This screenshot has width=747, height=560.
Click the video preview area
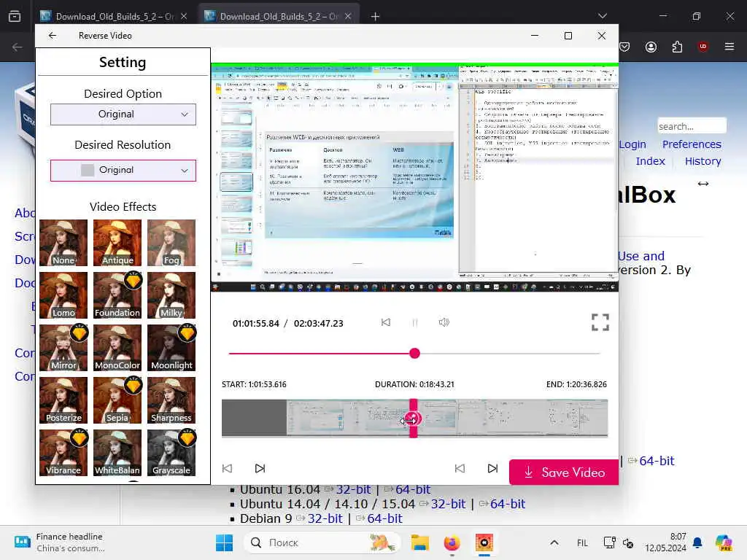pos(414,177)
